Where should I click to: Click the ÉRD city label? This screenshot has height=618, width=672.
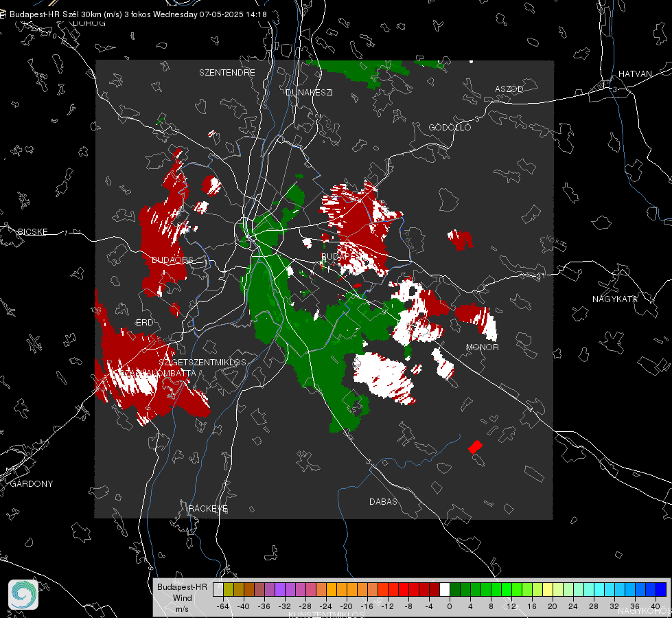(x=144, y=323)
